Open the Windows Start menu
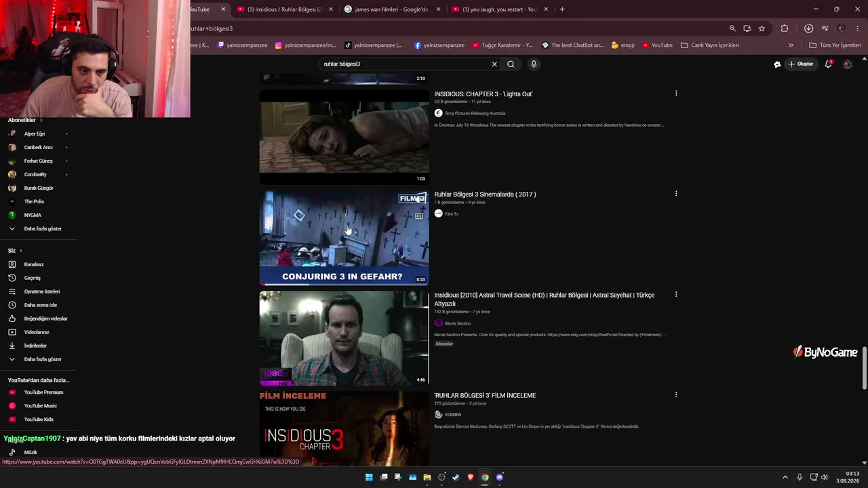This screenshot has height=488, width=868. point(369,477)
